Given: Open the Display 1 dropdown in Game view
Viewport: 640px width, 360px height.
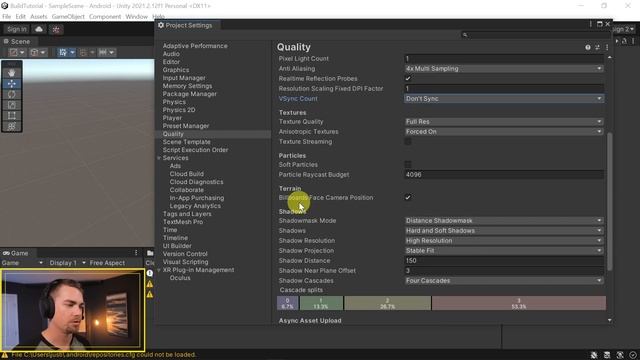Looking at the screenshot, I should point(67,263).
